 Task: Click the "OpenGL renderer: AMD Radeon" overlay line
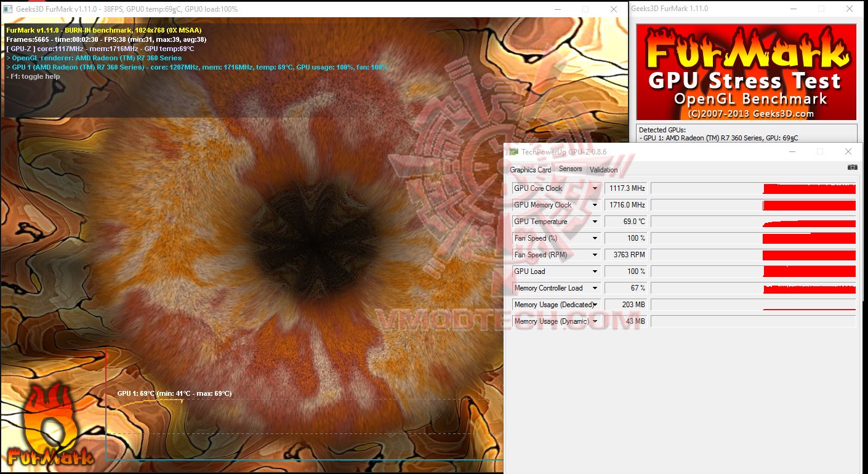point(94,58)
